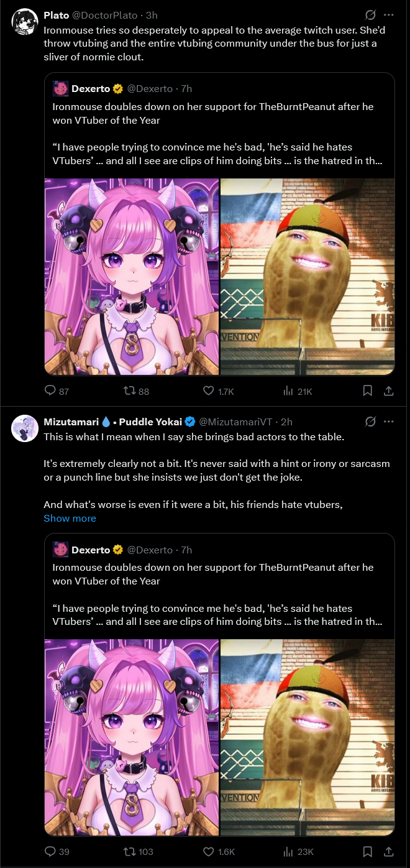Open Mizutamari's profile avatar
This screenshot has height=868, width=410.
pos(25,427)
